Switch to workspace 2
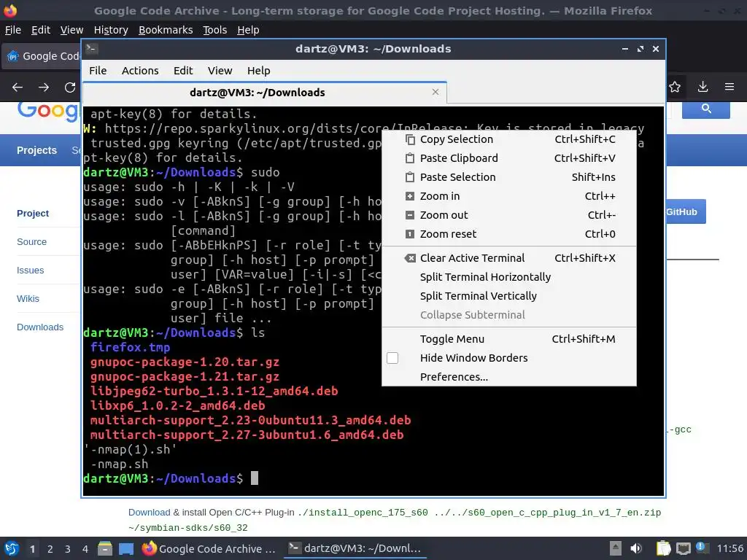The height and width of the screenshot is (560, 747). (x=50, y=549)
